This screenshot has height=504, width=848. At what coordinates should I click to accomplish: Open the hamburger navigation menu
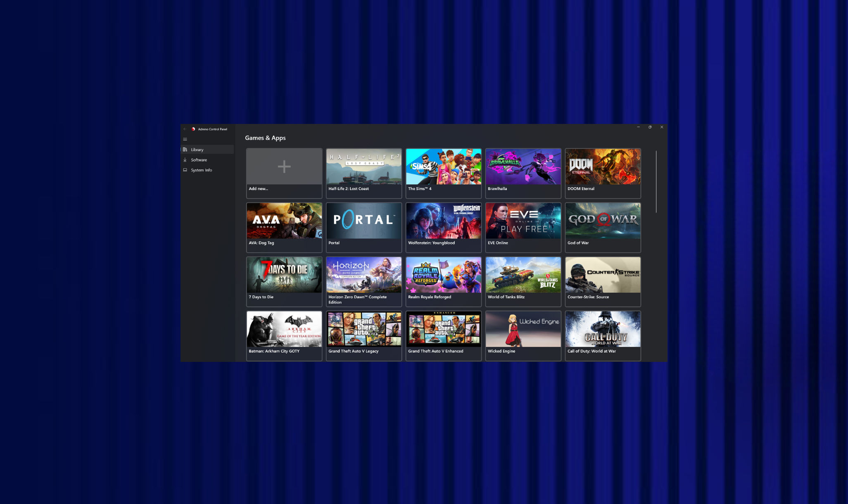click(185, 139)
